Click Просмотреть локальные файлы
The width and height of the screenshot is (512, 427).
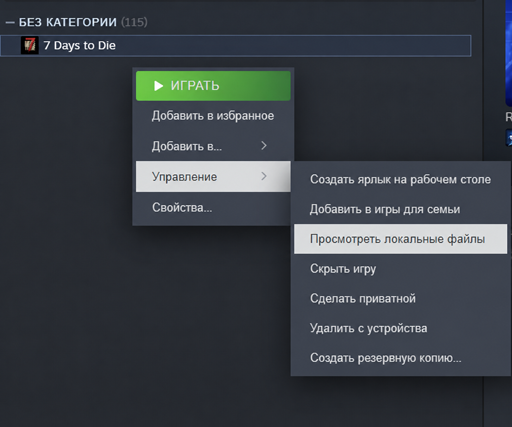(x=400, y=239)
